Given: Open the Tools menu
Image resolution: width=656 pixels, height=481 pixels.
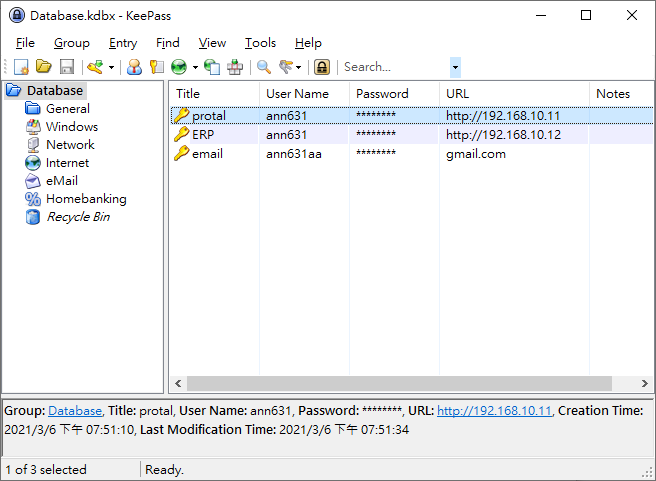Looking at the screenshot, I should pyautogui.click(x=260, y=43).
